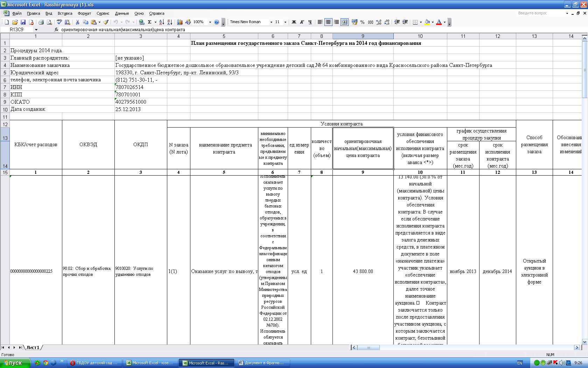Open the font name dropdown (Times New Roman)
The image size is (588, 368).
pyautogui.click(x=271, y=22)
